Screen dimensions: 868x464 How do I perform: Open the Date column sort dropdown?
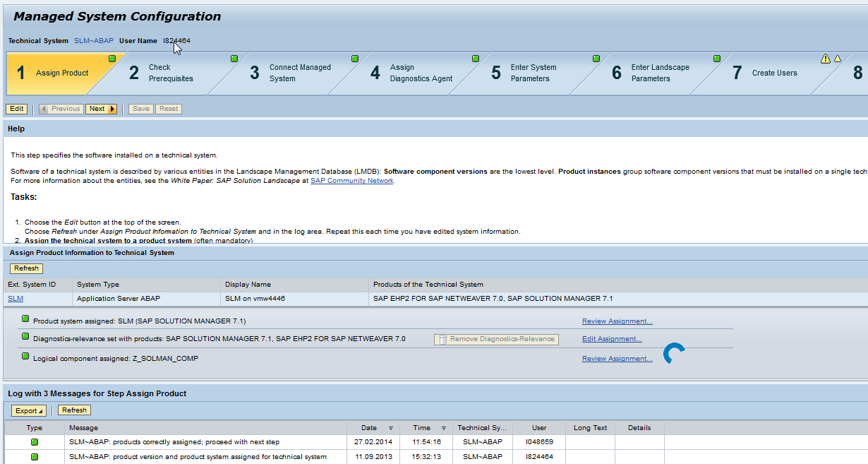391,428
